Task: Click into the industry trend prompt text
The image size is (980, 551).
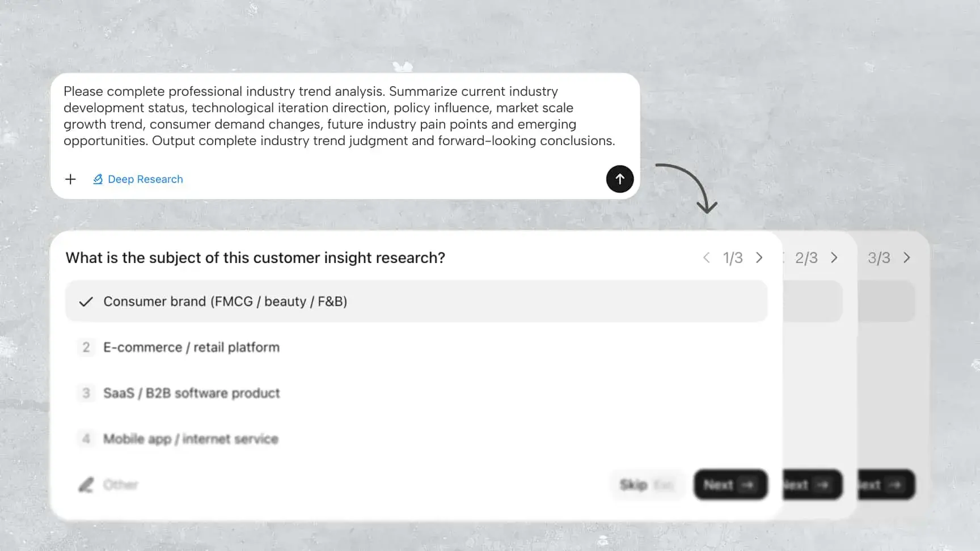Action: (339, 116)
